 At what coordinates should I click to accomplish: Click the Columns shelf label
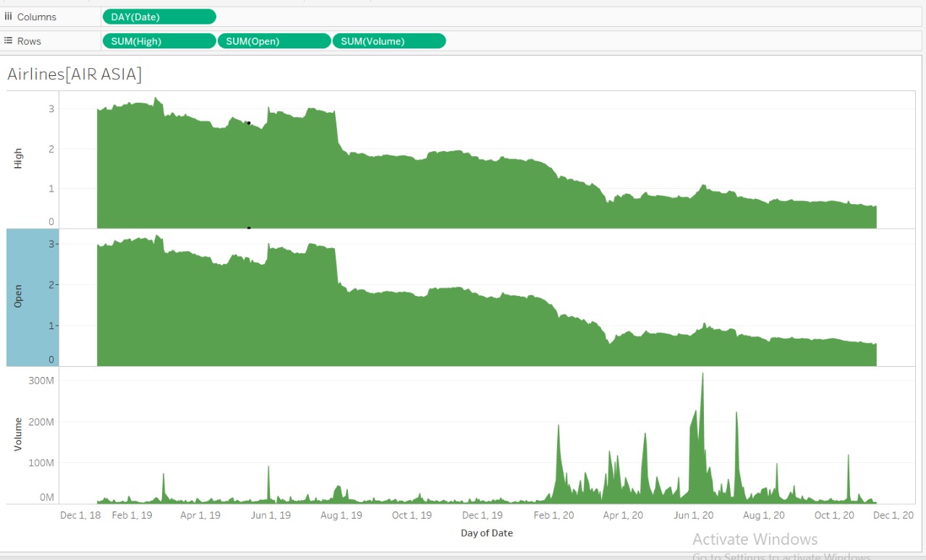click(36, 17)
